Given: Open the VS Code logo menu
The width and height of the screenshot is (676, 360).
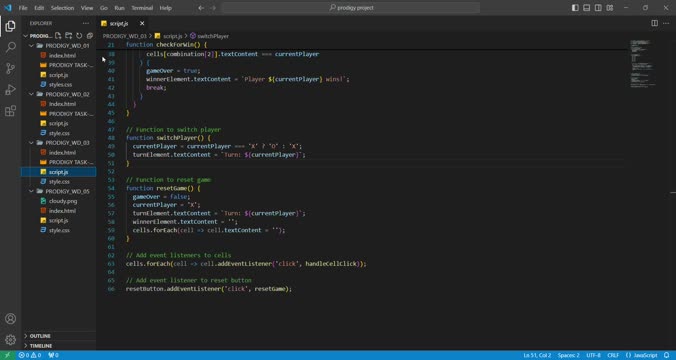Looking at the screenshot, I should tap(8, 8).
